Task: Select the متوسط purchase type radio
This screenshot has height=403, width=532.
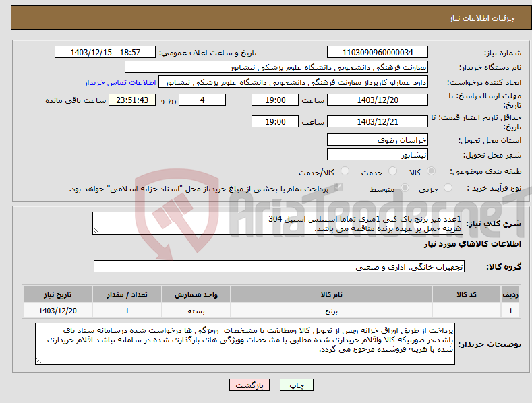Action: (x=405, y=188)
